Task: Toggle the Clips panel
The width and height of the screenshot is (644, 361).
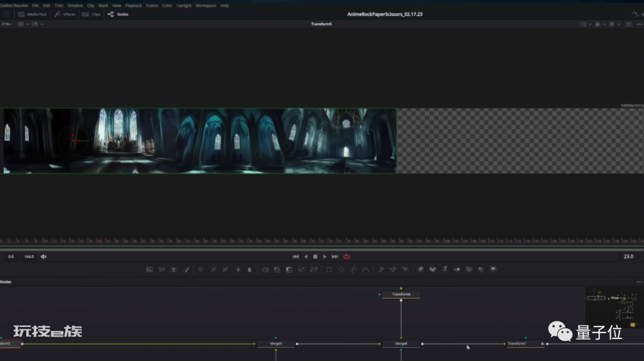Action: pos(91,14)
